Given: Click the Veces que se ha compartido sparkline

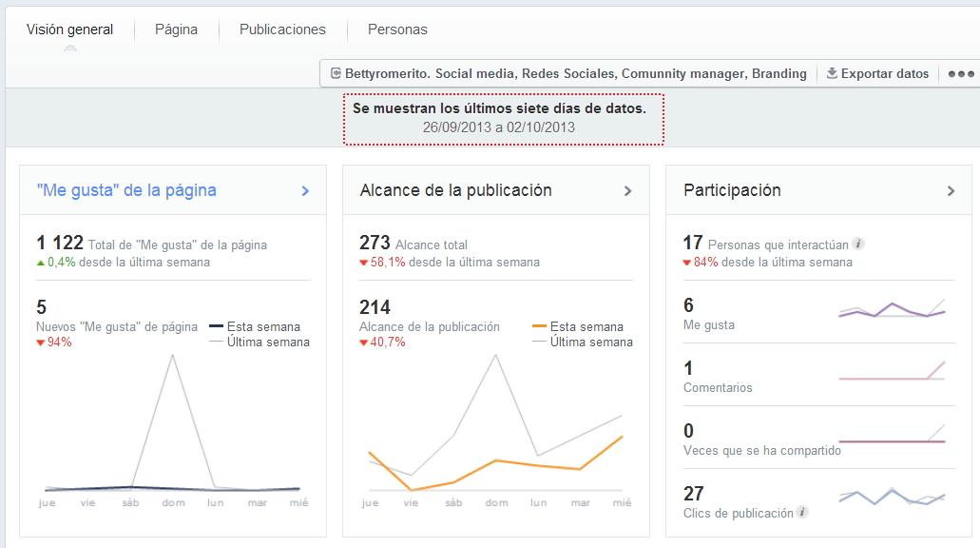Looking at the screenshot, I should pos(892,434).
